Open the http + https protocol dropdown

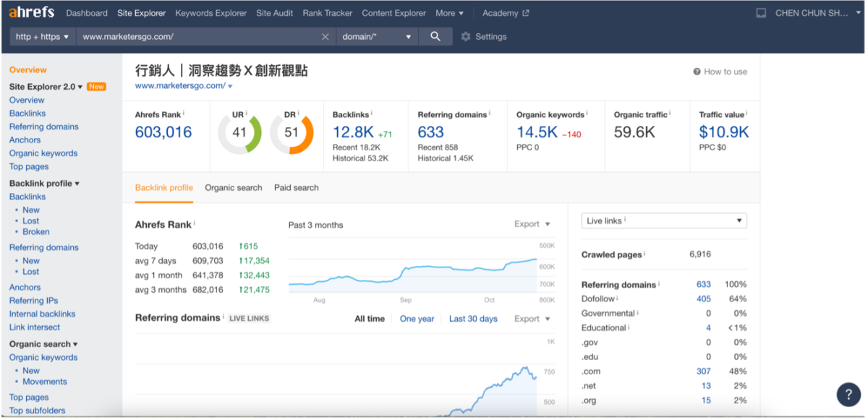point(43,37)
